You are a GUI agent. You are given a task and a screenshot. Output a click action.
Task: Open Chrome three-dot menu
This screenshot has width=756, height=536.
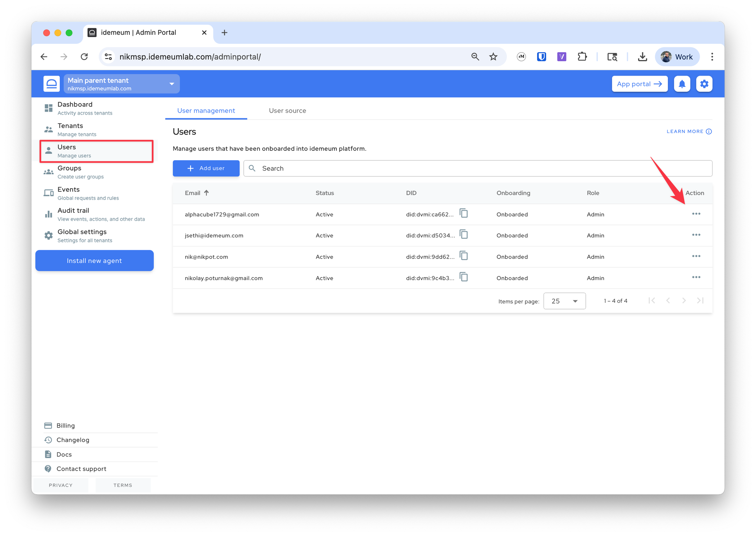(712, 57)
